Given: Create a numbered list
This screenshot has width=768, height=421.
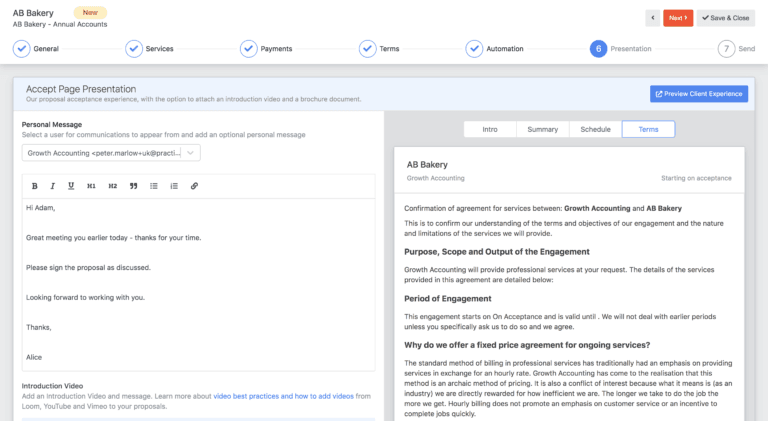Looking at the screenshot, I should (174, 186).
